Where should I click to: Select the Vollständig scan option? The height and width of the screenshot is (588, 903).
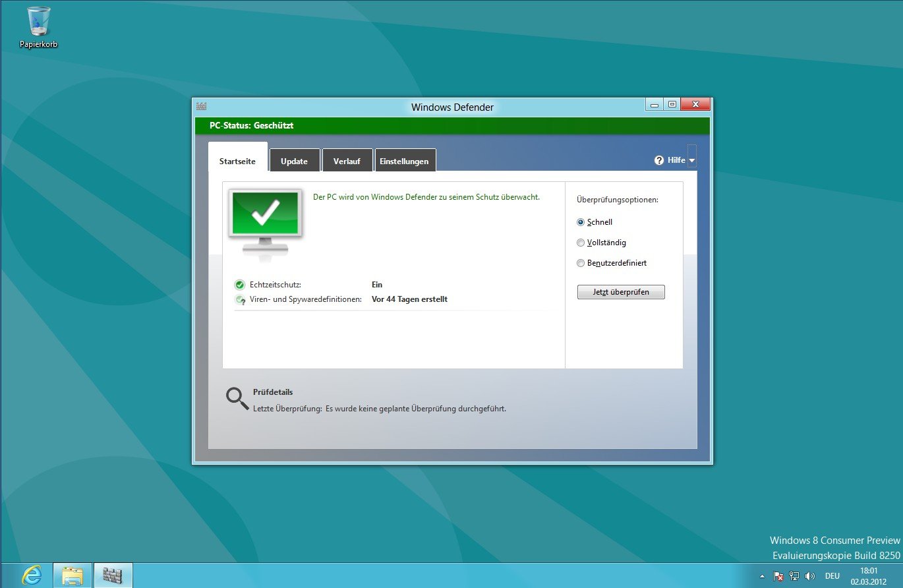pos(581,243)
